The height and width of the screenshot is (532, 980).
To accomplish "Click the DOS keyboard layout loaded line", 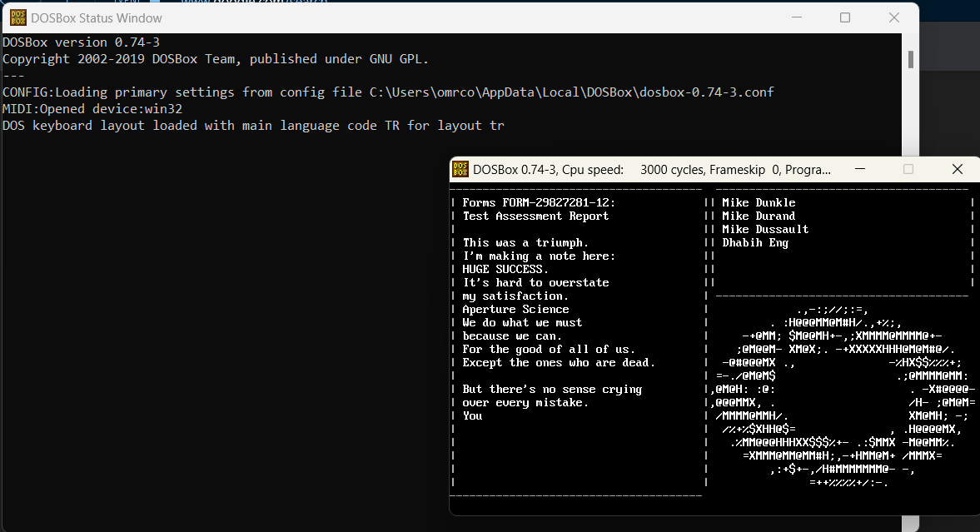I will (253, 126).
